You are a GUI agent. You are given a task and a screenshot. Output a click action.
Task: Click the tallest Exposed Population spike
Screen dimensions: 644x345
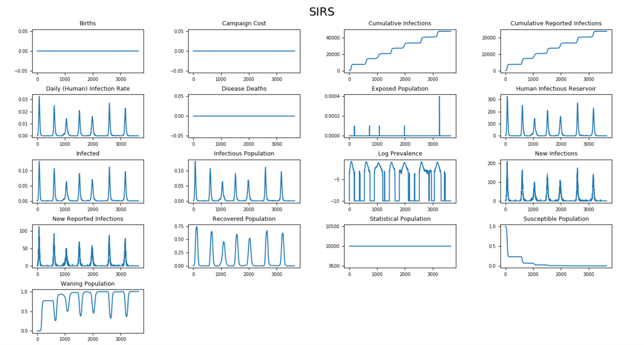point(439,114)
